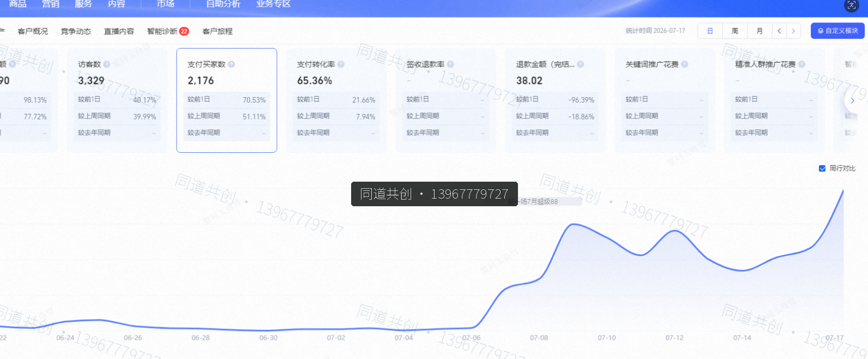868x359 pixels.
Task: Select the 日 granularity button
Action: click(x=710, y=31)
